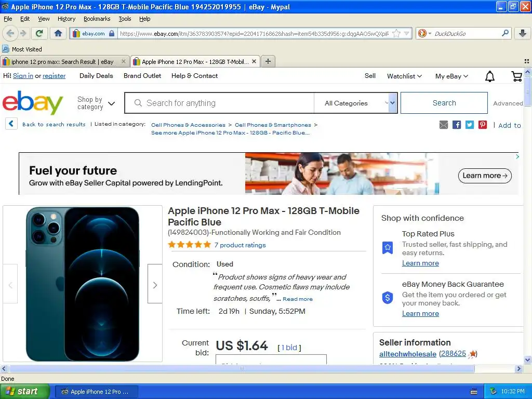Open the Help menu
Viewport: 532px width, 399px height.
click(144, 19)
